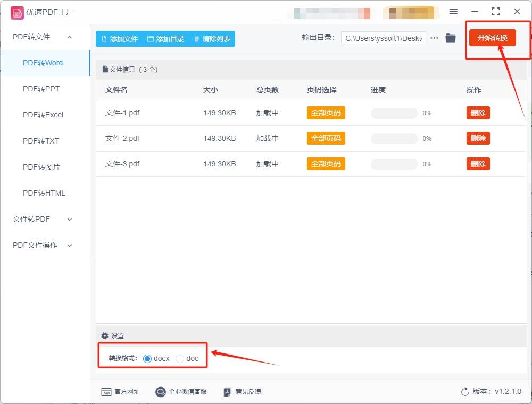Switch to PDF转HTML
The height and width of the screenshot is (404, 532).
tap(44, 193)
